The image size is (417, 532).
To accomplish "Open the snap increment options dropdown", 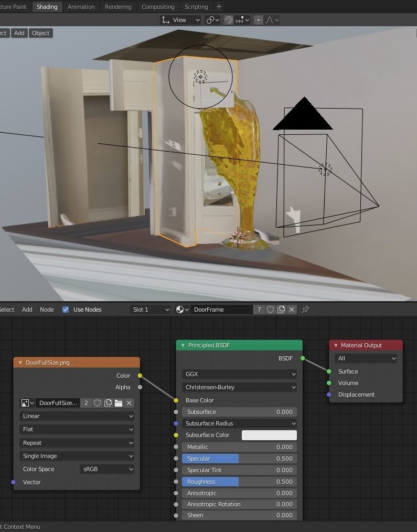I will pos(242,20).
